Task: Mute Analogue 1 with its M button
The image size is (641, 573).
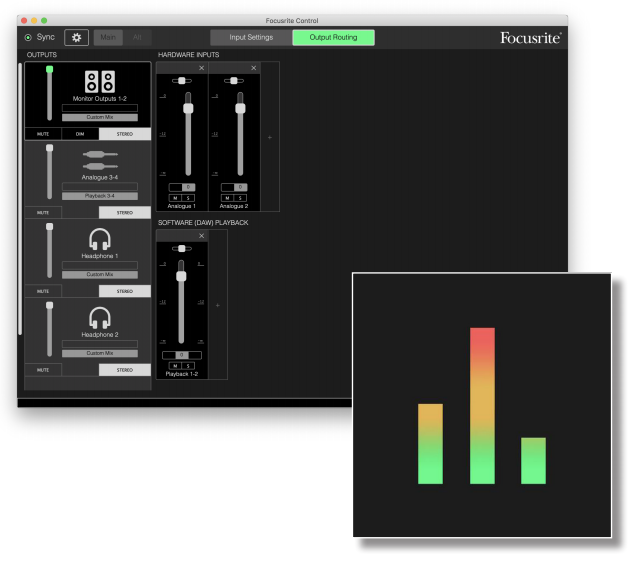Action: [x=175, y=198]
